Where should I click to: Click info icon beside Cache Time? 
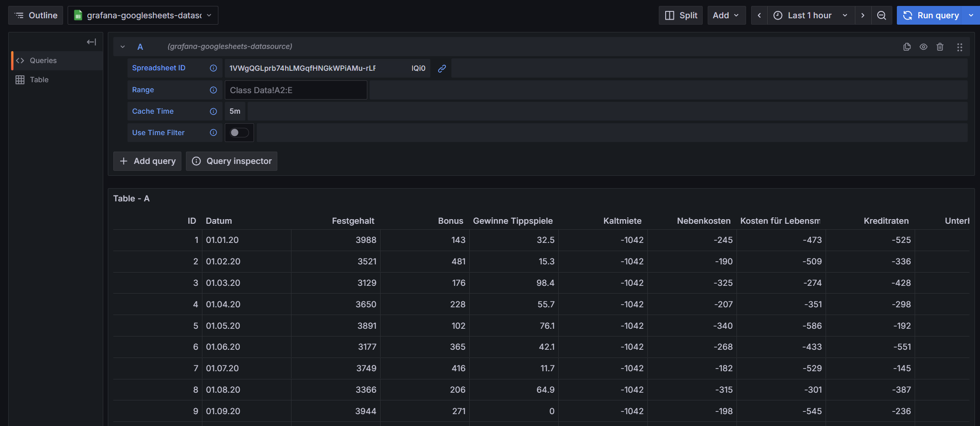point(213,111)
